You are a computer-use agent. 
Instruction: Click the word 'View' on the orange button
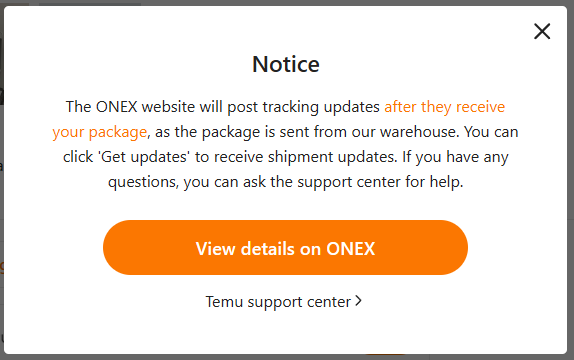[x=216, y=249]
